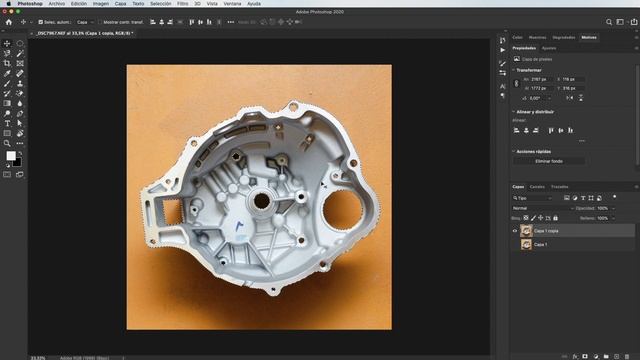Select the Rectangle shape tool
Screen dimensions: 640x360
point(7,133)
